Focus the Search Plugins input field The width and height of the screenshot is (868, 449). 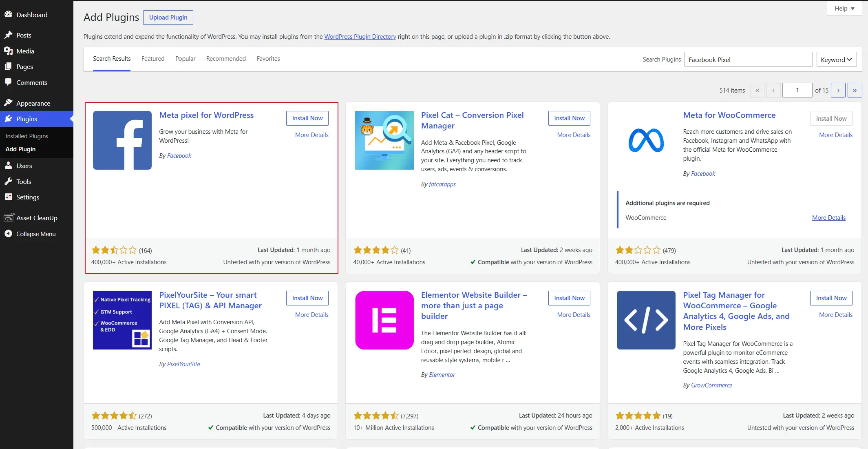749,60
